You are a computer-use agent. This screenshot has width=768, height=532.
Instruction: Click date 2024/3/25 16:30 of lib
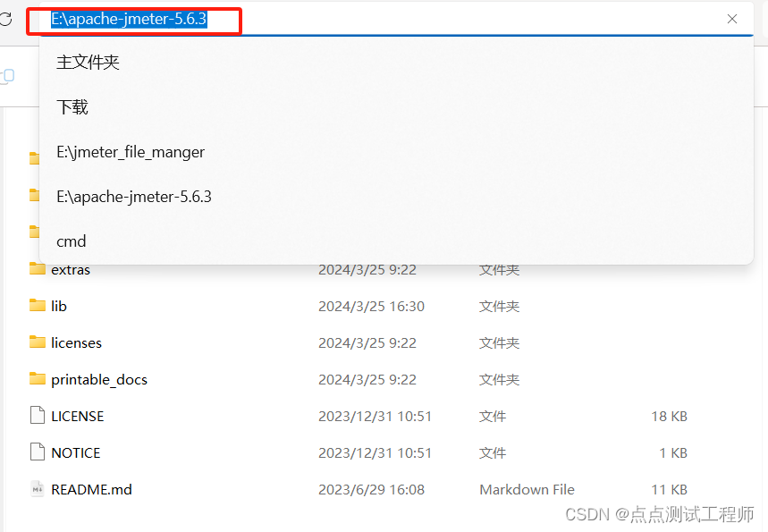click(x=371, y=306)
